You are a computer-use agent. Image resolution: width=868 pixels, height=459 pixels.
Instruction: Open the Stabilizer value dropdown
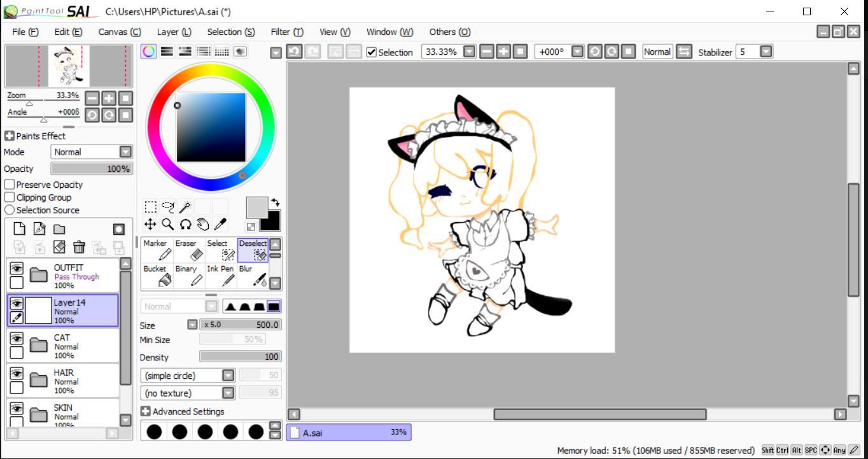(x=766, y=52)
